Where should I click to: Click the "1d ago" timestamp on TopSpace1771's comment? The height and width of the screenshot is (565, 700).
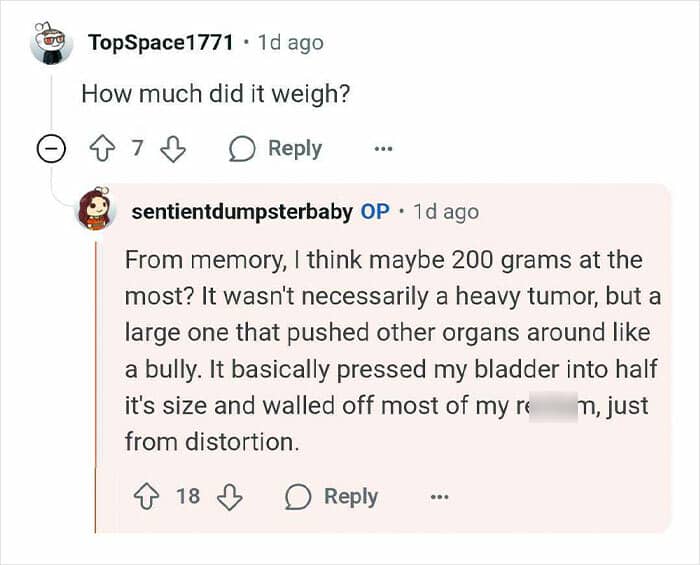click(290, 42)
